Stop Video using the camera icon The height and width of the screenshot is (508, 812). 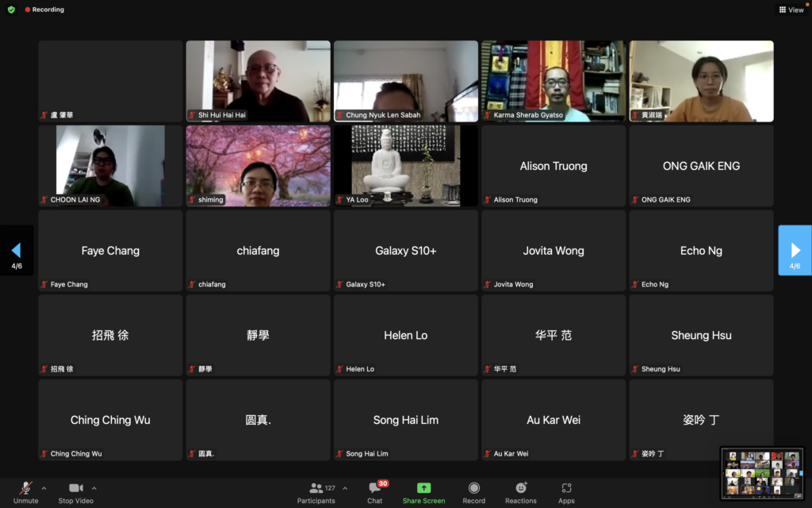75,488
